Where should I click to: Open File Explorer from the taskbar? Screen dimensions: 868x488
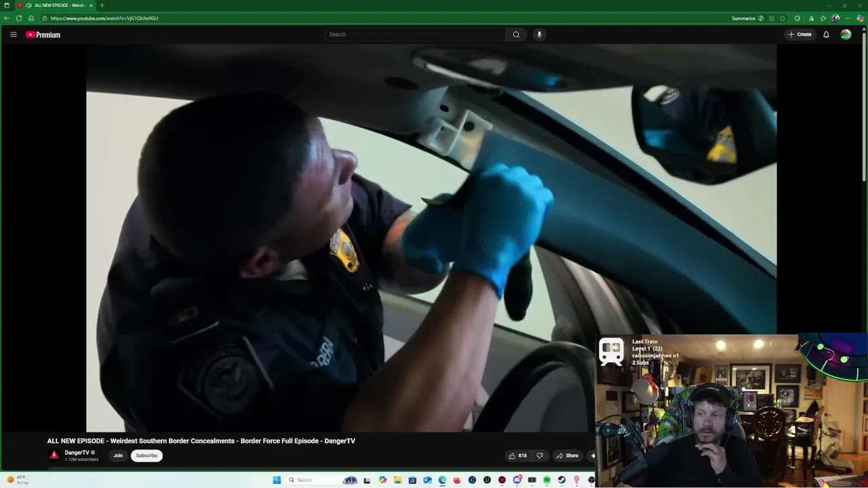[x=397, y=480]
